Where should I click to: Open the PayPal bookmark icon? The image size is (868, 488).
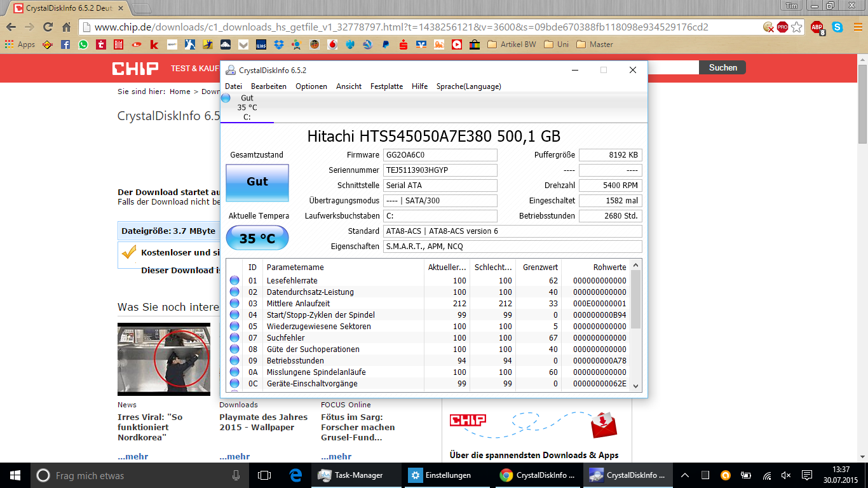pyautogui.click(x=385, y=44)
